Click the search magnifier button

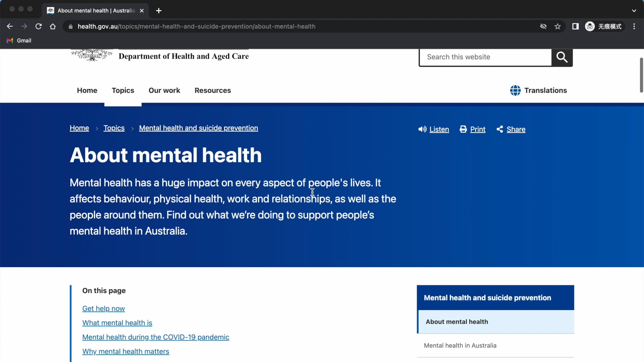click(562, 57)
